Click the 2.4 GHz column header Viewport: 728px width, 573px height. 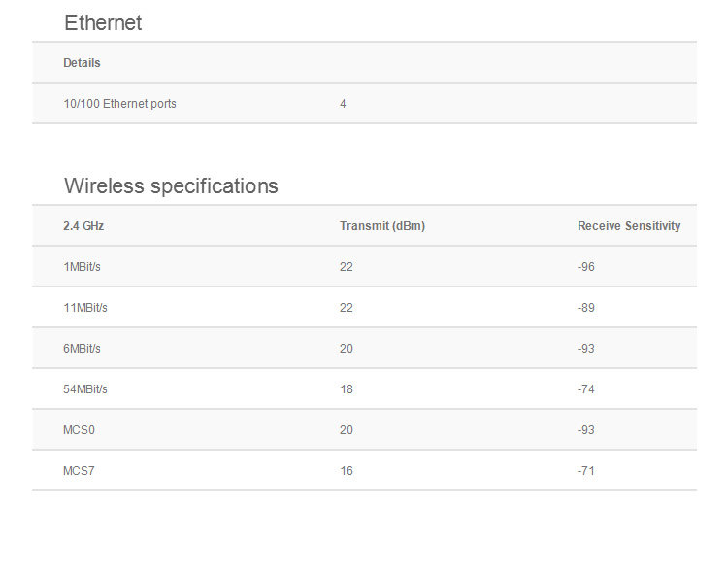[x=83, y=226]
